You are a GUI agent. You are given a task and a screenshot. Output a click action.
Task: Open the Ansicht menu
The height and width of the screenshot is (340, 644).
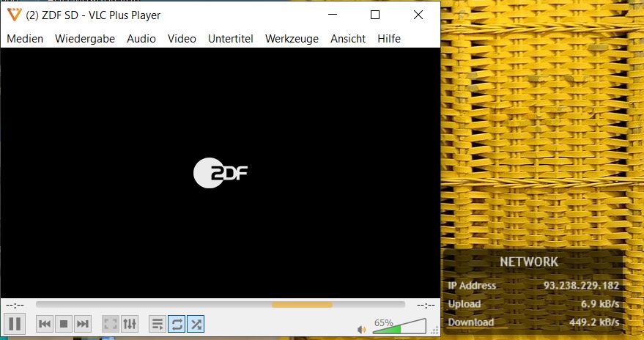[348, 39]
